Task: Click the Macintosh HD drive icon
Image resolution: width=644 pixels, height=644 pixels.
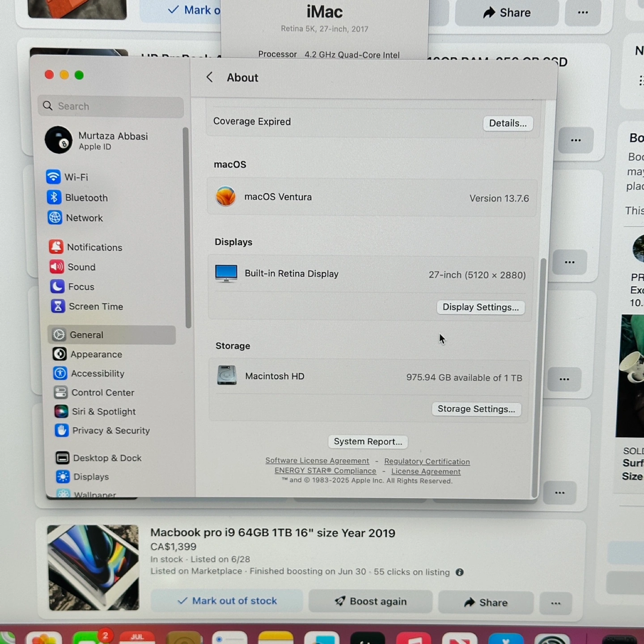Action: click(x=227, y=375)
